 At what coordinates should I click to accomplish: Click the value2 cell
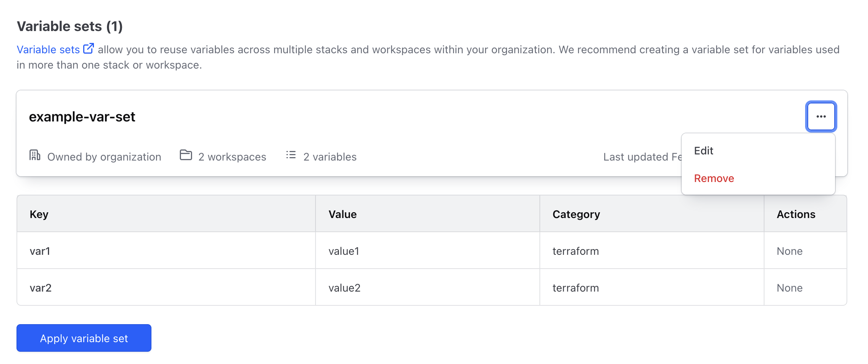pyautogui.click(x=344, y=288)
